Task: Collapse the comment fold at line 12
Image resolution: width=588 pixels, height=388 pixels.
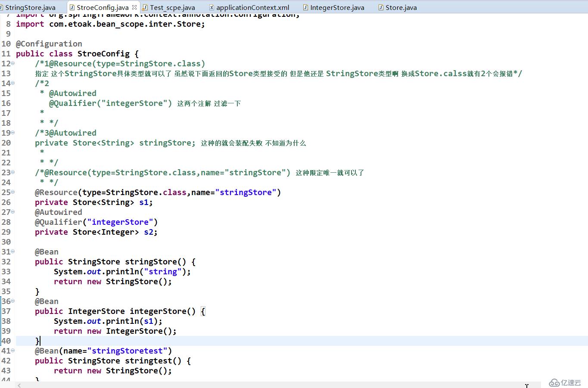Action: tap(13, 63)
